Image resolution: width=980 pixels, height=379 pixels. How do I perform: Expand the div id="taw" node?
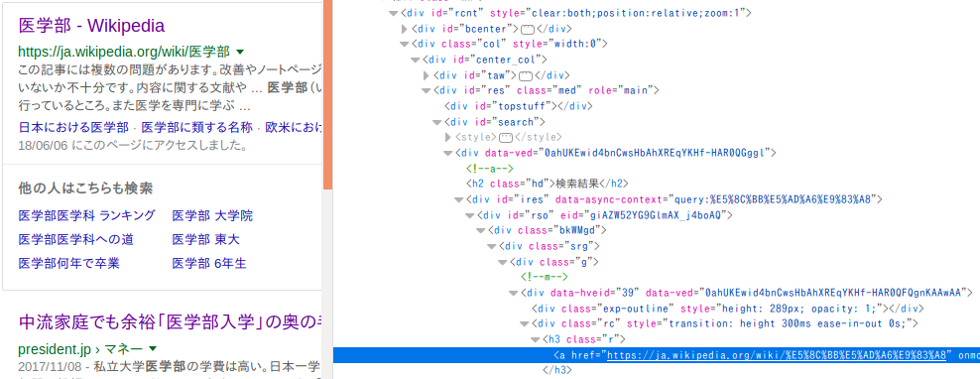427,75
